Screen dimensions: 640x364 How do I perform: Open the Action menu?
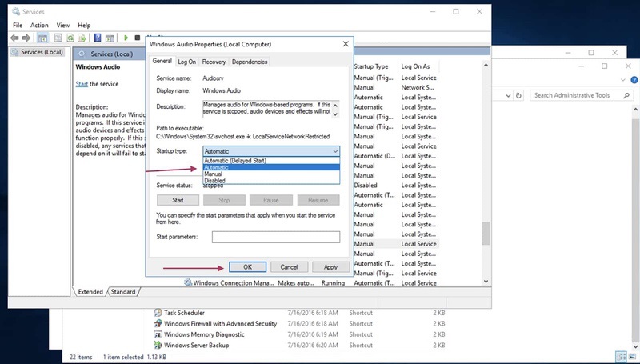pyautogui.click(x=39, y=25)
